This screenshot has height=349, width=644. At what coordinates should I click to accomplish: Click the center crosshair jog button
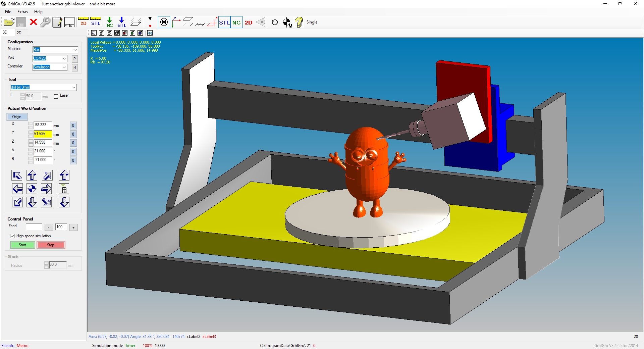[32, 189]
